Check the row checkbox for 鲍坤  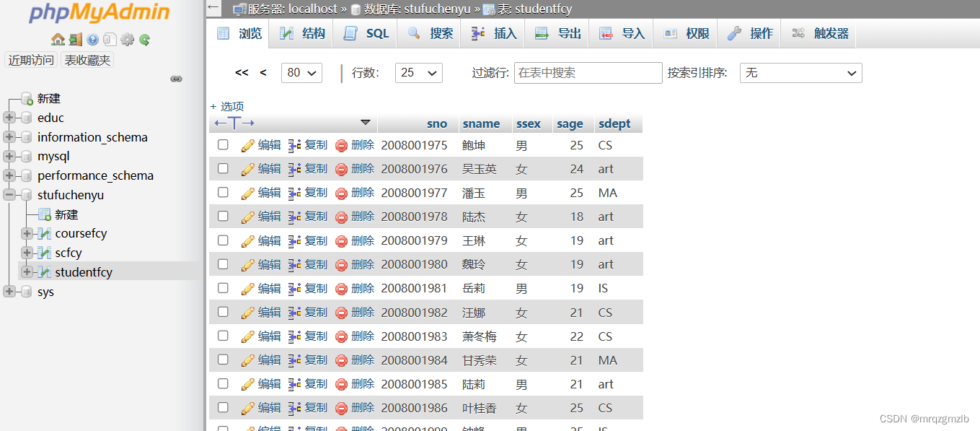[222, 144]
